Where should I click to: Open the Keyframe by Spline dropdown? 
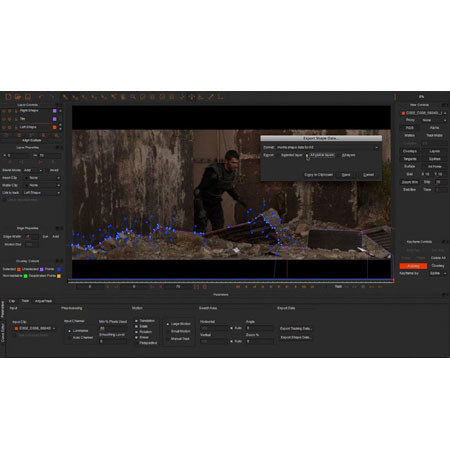(438, 273)
